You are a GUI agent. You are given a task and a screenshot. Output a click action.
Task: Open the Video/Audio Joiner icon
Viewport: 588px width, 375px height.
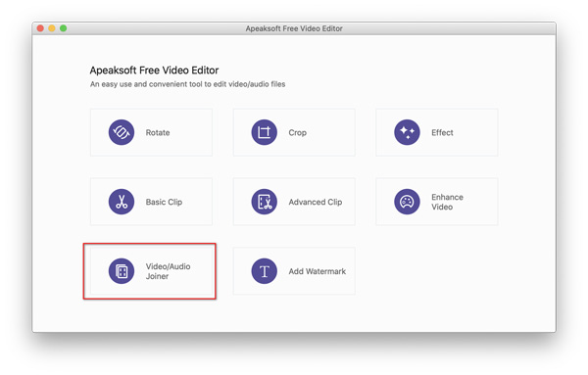coord(122,271)
